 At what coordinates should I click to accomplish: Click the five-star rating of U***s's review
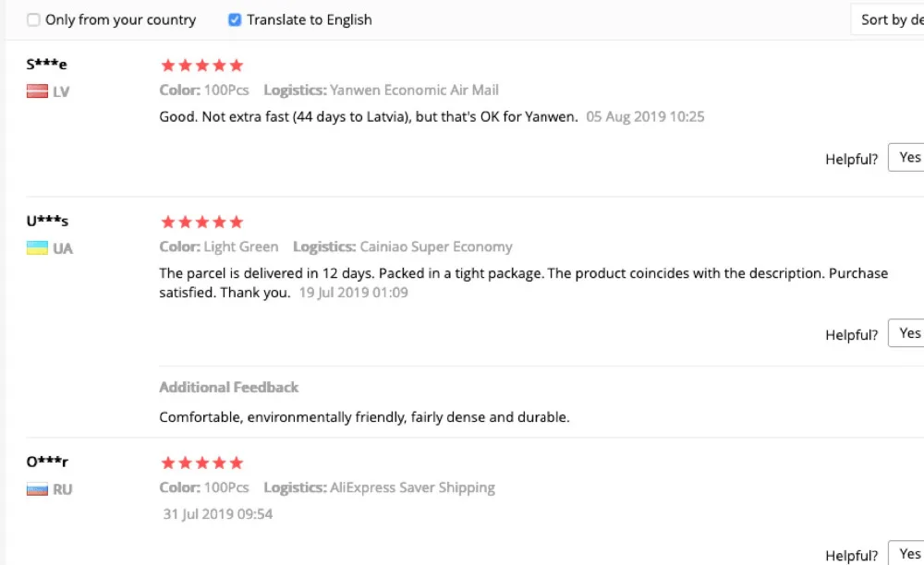click(x=201, y=222)
